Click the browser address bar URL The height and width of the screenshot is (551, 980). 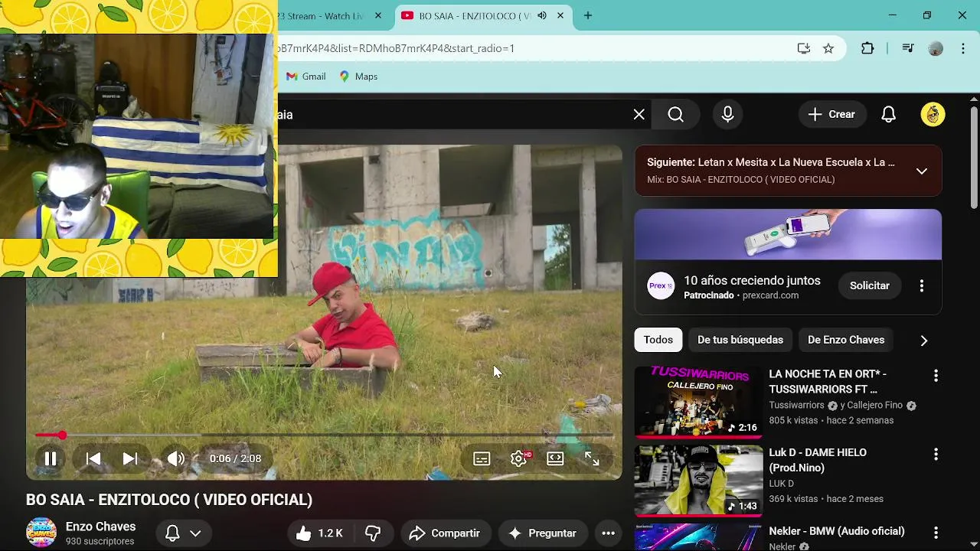396,48
